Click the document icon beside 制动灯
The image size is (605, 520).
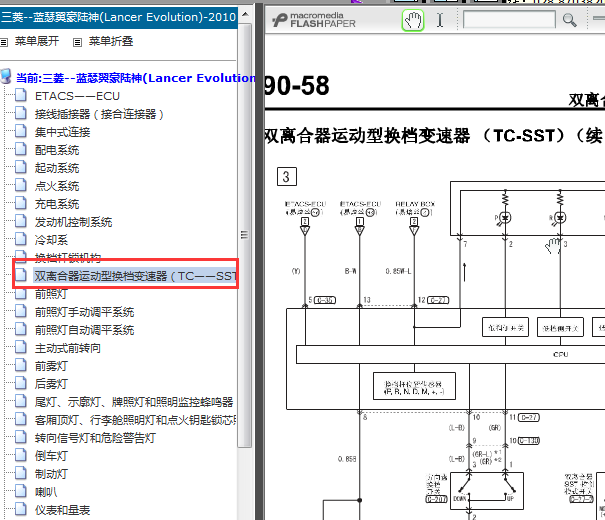21,473
